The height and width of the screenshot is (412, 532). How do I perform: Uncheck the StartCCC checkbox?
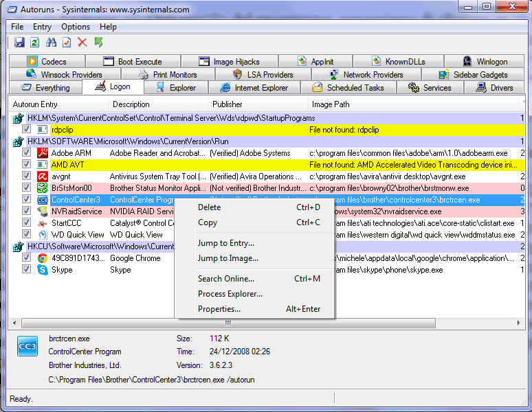26,222
